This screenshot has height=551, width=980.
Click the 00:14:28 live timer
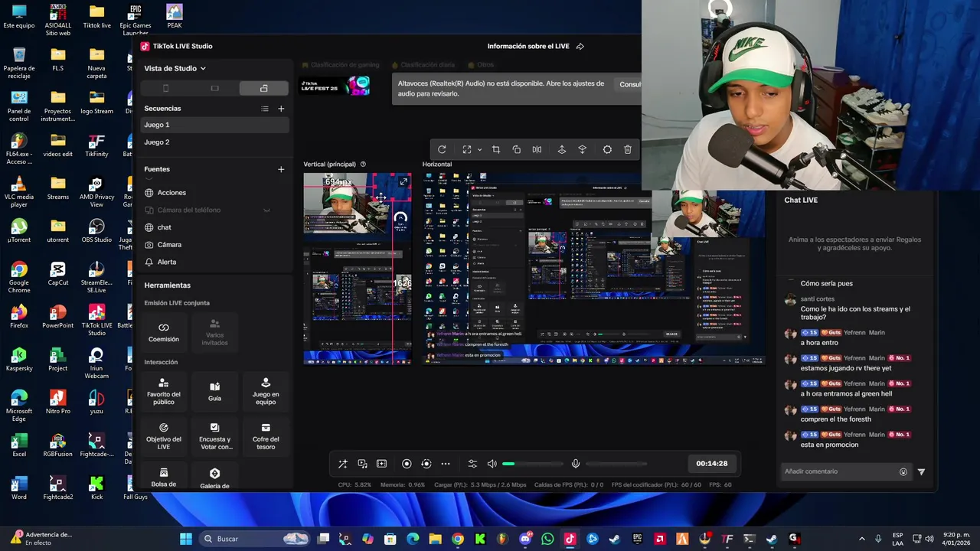click(x=712, y=464)
